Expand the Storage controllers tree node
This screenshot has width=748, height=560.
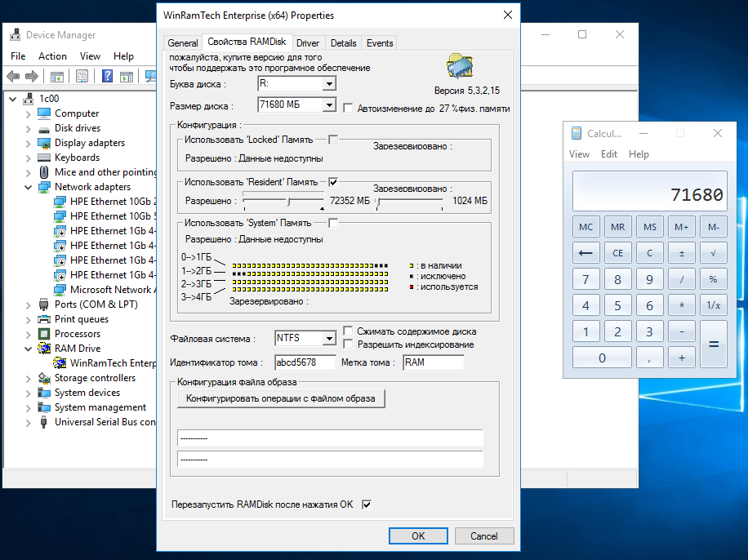click(x=28, y=378)
